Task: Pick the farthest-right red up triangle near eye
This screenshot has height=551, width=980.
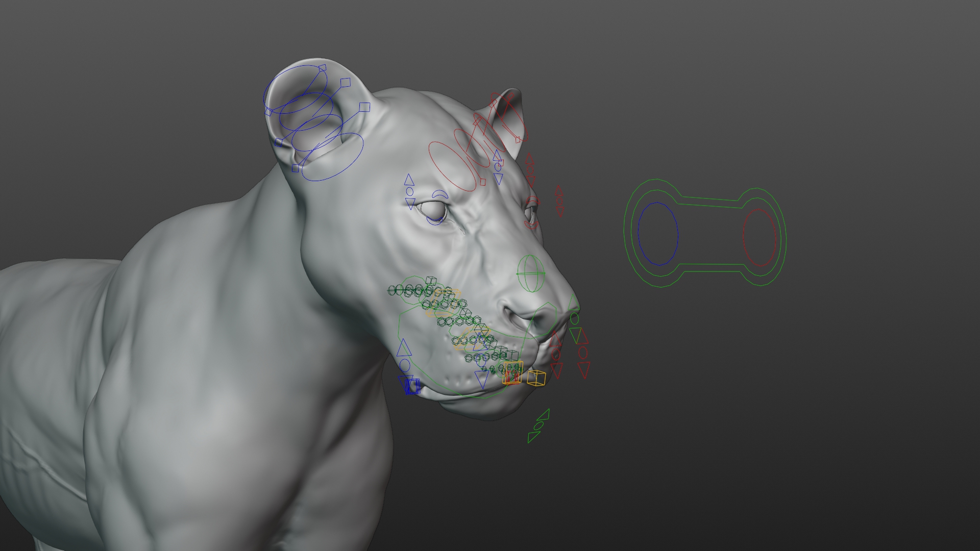Action: click(559, 190)
